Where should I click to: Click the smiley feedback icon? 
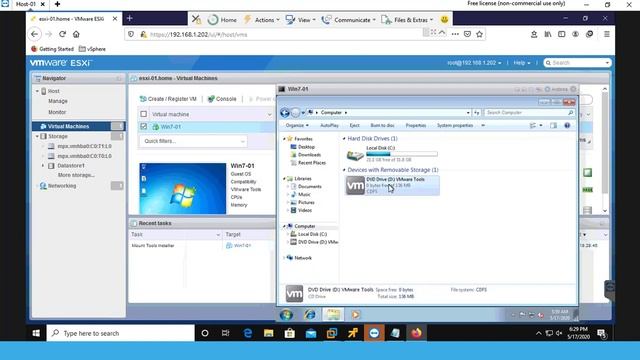point(444,20)
